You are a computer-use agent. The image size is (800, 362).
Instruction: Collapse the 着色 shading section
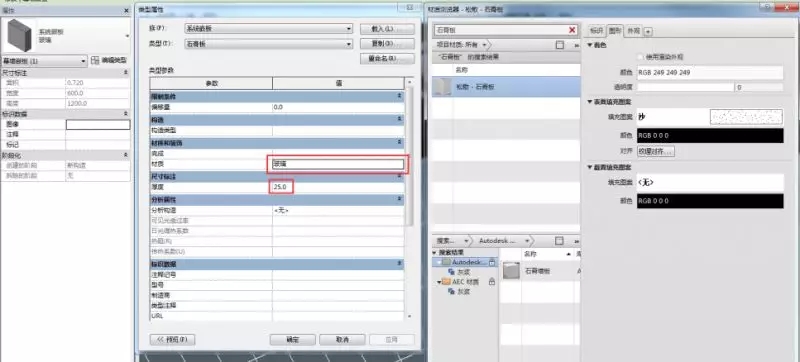591,46
